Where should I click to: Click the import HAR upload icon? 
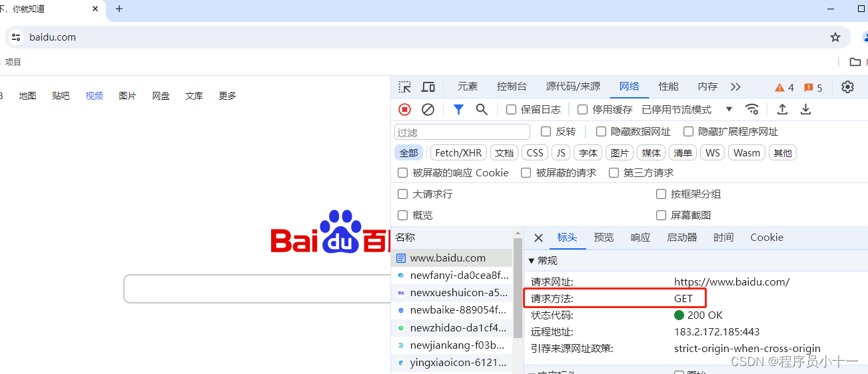(x=783, y=109)
